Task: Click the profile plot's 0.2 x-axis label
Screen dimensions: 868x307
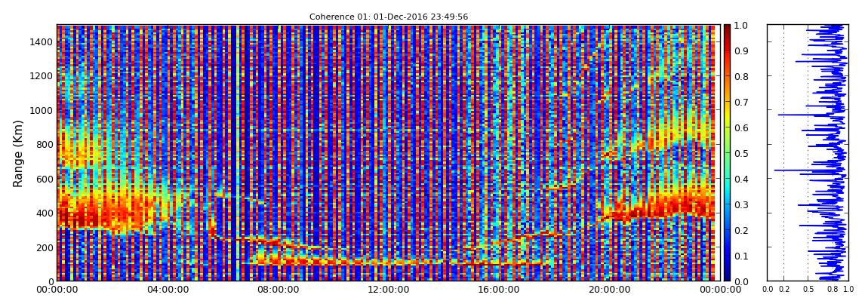Action: (x=783, y=290)
